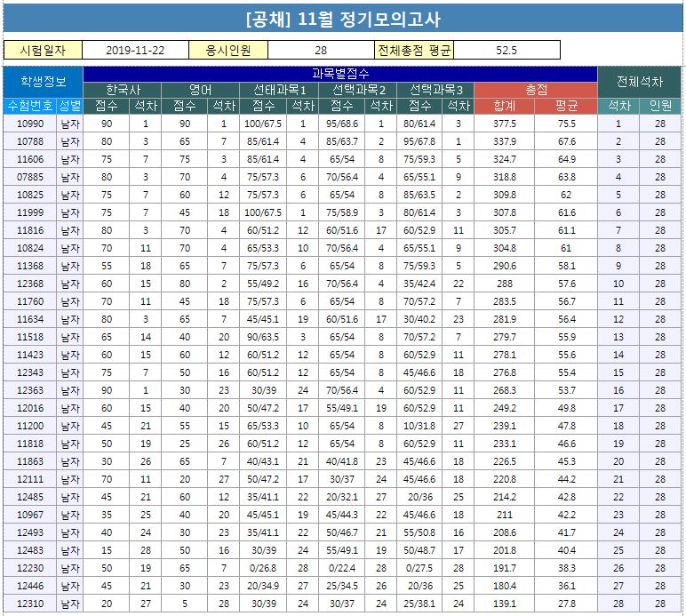The image size is (686, 616).
Task: Select student number 07885
Action: click(x=29, y=177)
